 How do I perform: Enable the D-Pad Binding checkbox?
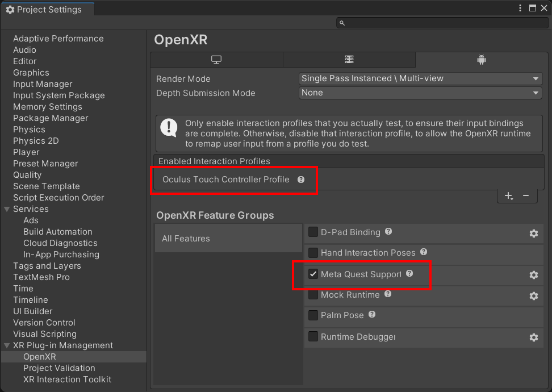click(x=313, y=232)
